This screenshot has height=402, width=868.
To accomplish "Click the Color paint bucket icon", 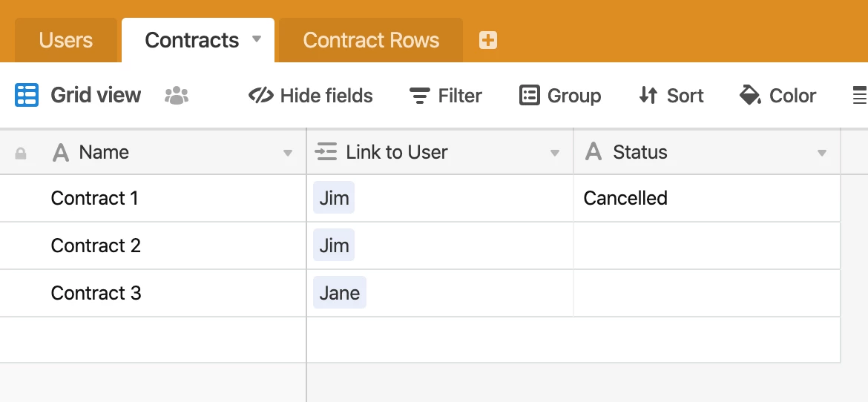I will point(749,95).
